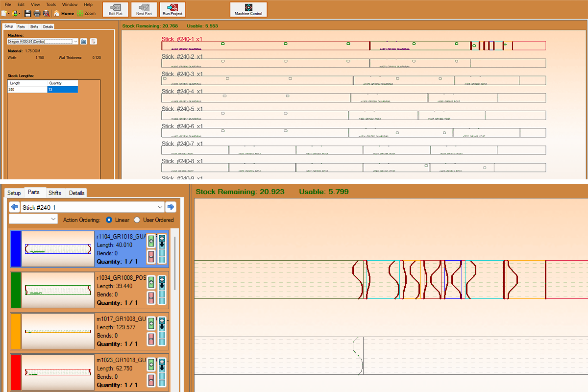
Task: Switch to the Shifts tab in the upper Setup panel
Action: 34,26
